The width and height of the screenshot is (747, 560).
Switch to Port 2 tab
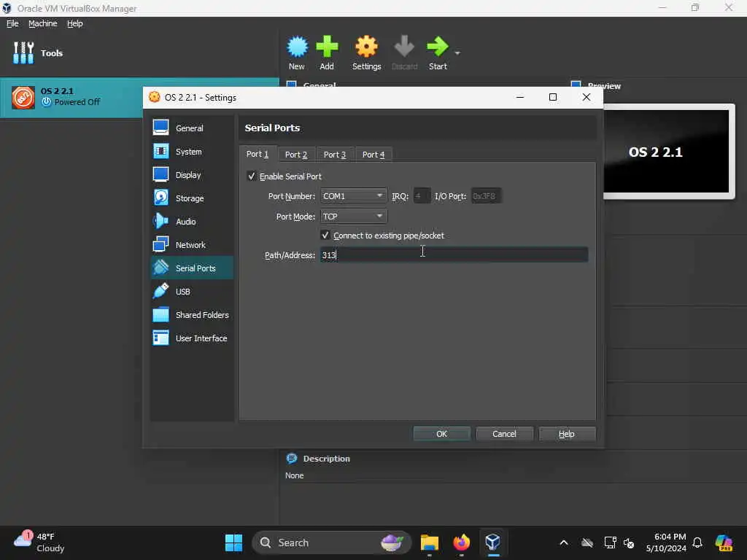(x=296, y=155)
